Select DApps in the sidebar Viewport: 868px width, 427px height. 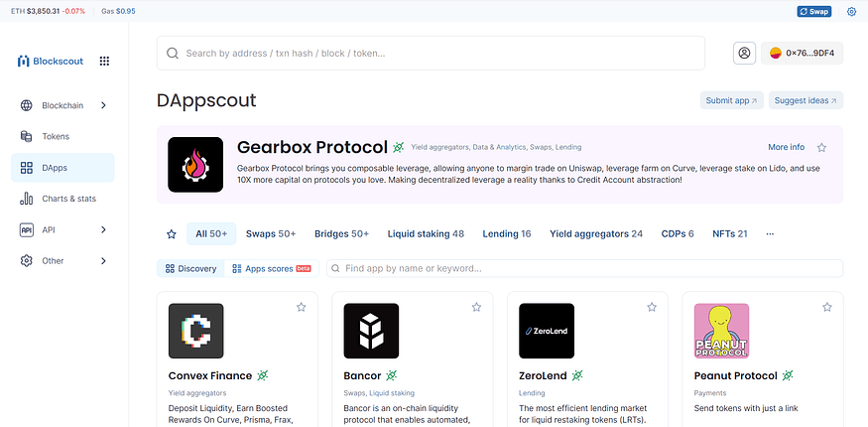pos(62,168)
